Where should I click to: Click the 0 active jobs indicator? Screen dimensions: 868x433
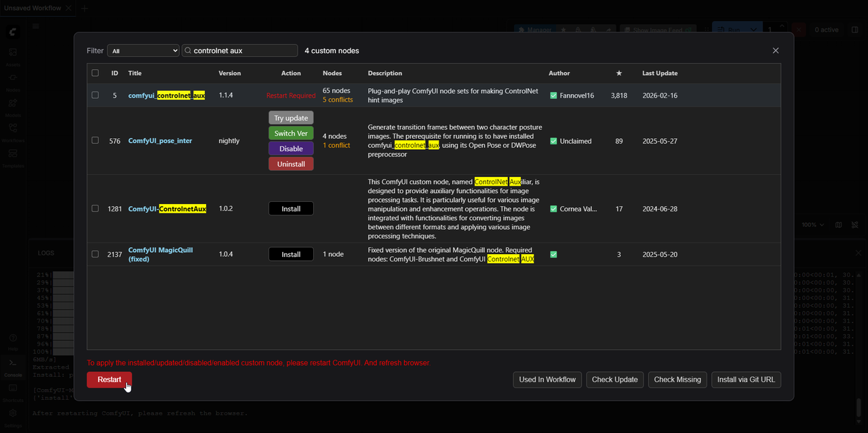[827, 30]
